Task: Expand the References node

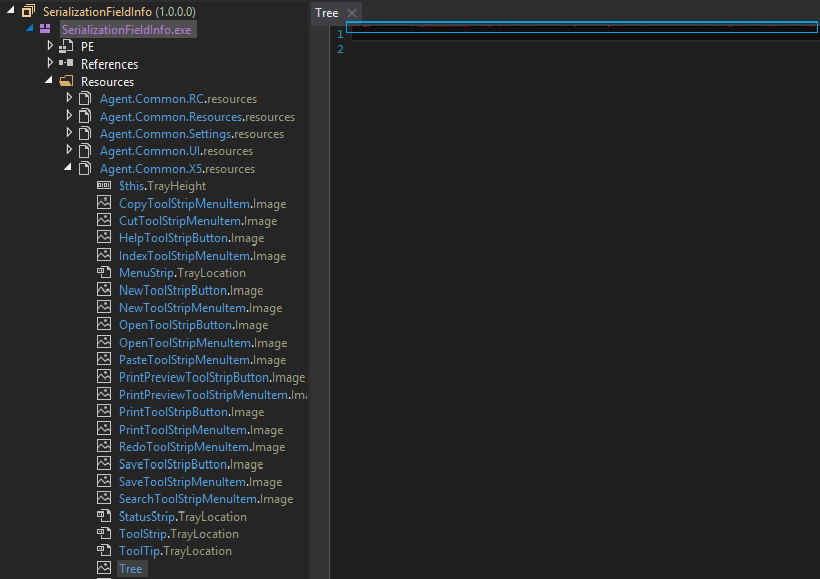Action: point(50,63)
